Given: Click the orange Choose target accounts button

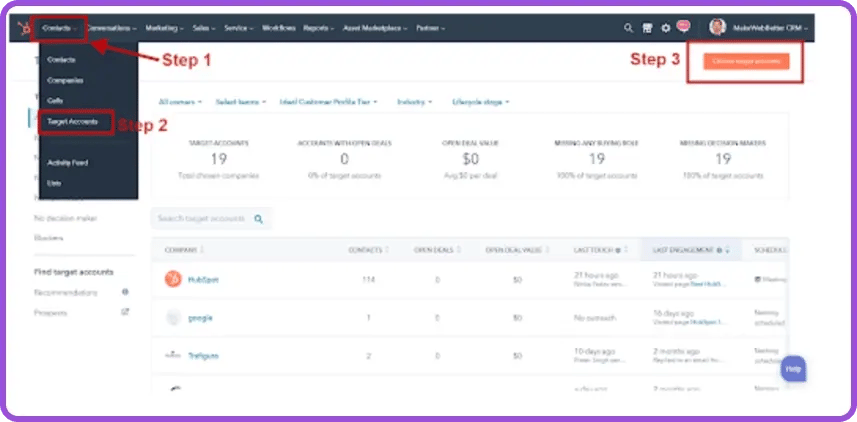Looking at the screenshot, I should click(x=746, y=61).
